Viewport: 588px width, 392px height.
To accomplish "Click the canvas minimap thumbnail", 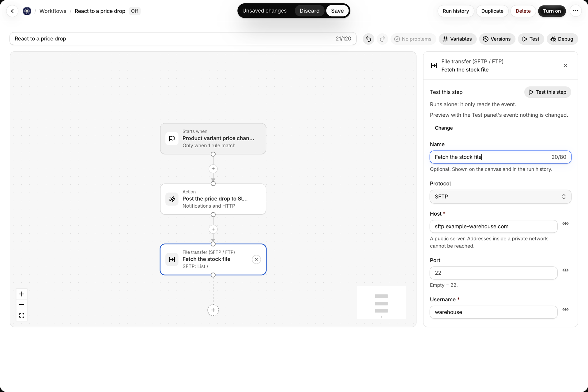I will [381, 302].
